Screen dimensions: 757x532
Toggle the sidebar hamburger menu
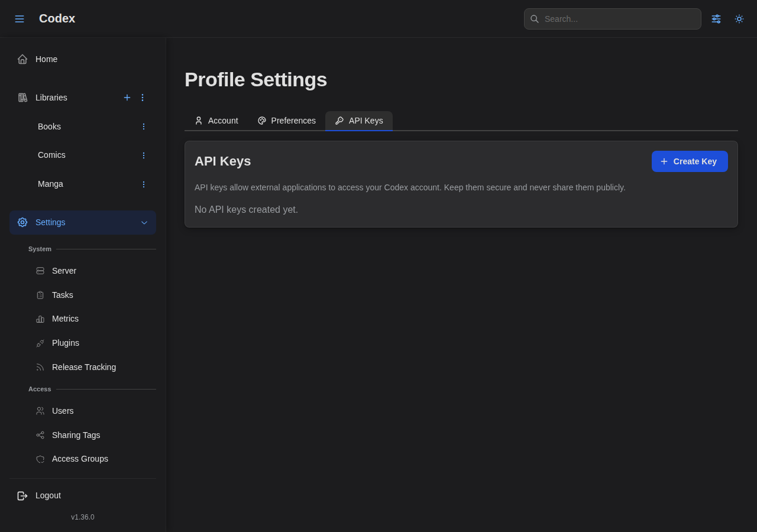pos(20,19)
